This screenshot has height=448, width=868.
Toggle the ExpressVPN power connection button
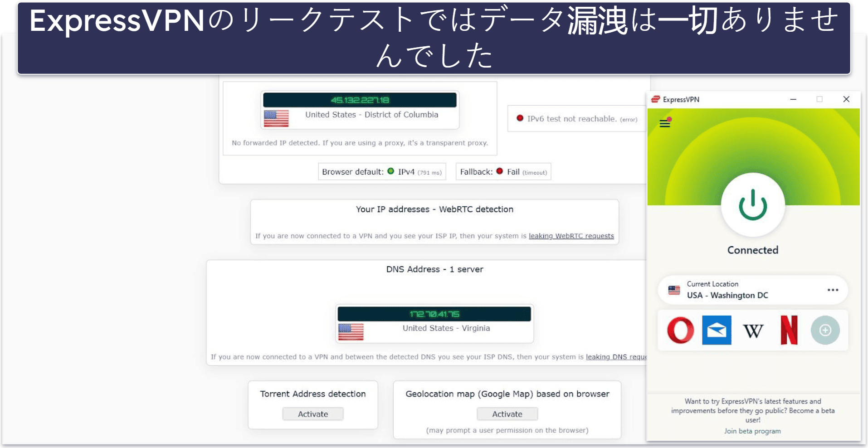[x=753, y=205]
